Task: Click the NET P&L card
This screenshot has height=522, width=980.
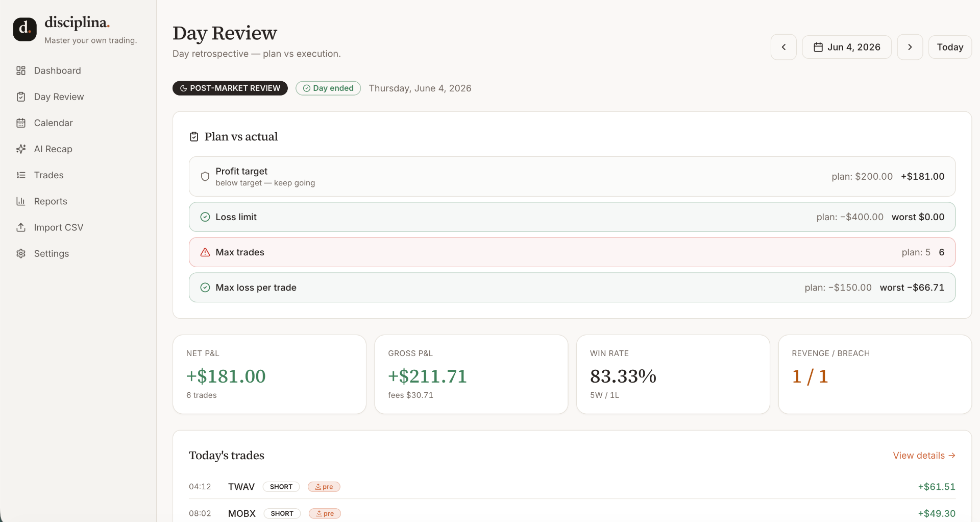Action: (x=269, y=374)
